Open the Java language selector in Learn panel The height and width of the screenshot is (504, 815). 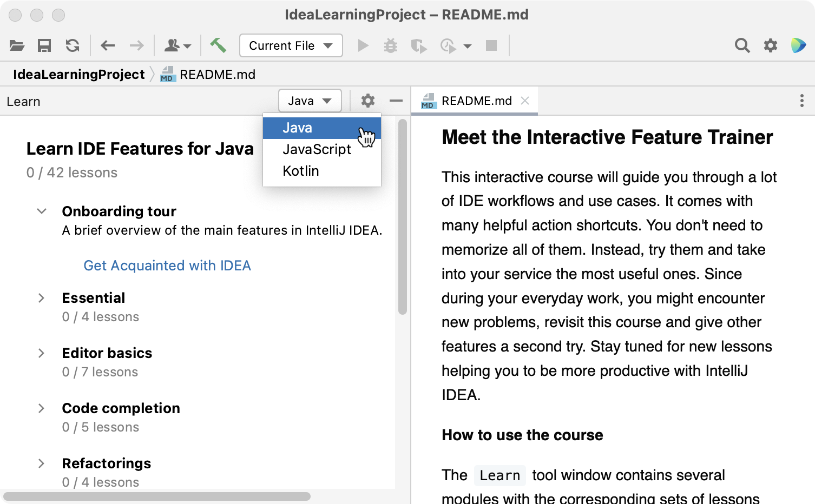pos(310,101)
